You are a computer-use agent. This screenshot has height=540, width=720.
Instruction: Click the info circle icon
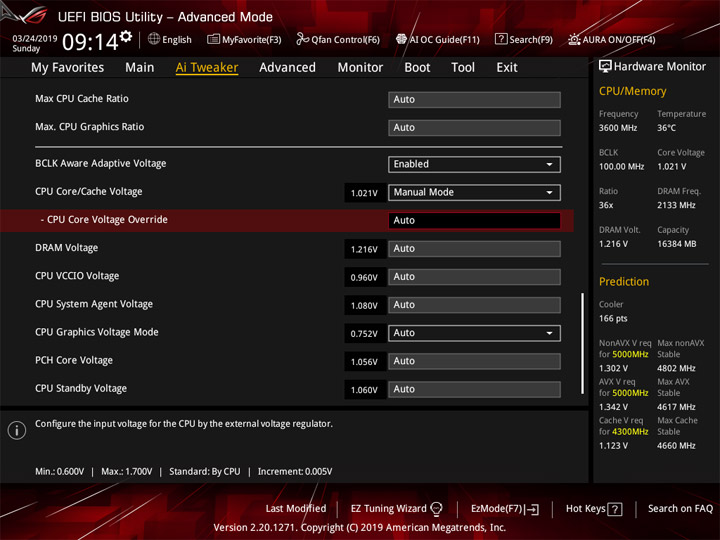tap(17, 430)
